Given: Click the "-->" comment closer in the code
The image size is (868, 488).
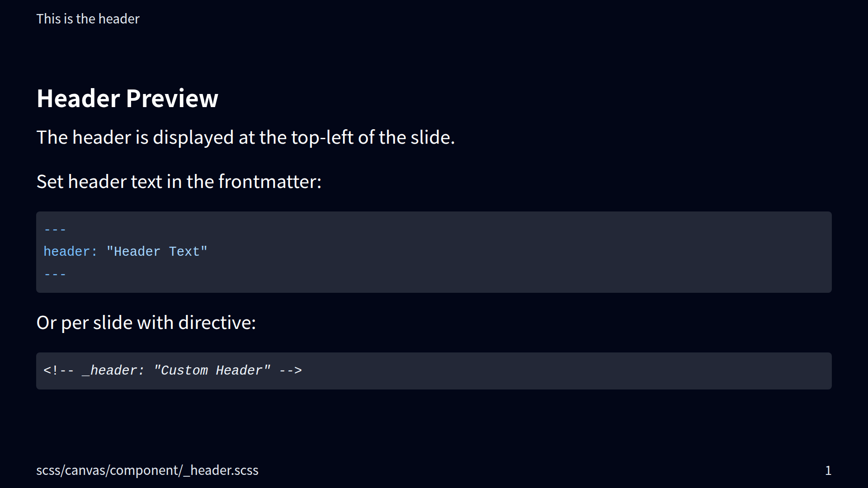Looking at the screenshot, I should point(291,371).
